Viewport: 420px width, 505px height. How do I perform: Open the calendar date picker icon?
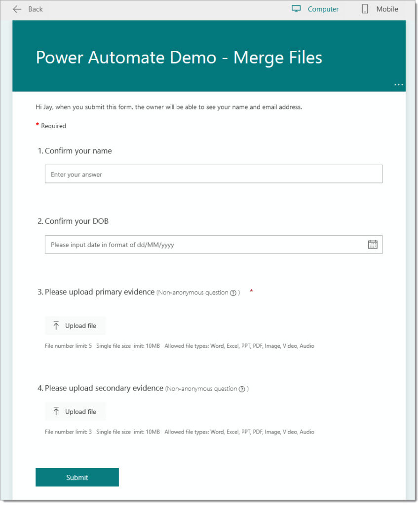coord(374,245)
